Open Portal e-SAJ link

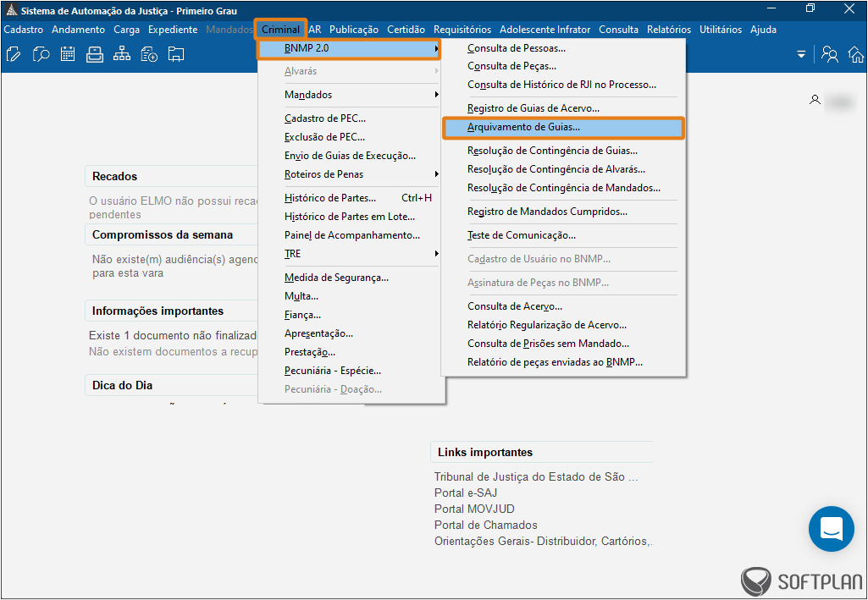tap(466, 493)
